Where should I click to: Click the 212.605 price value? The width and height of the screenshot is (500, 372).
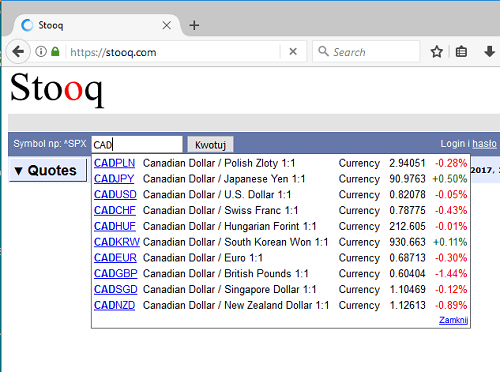(407, 226)
